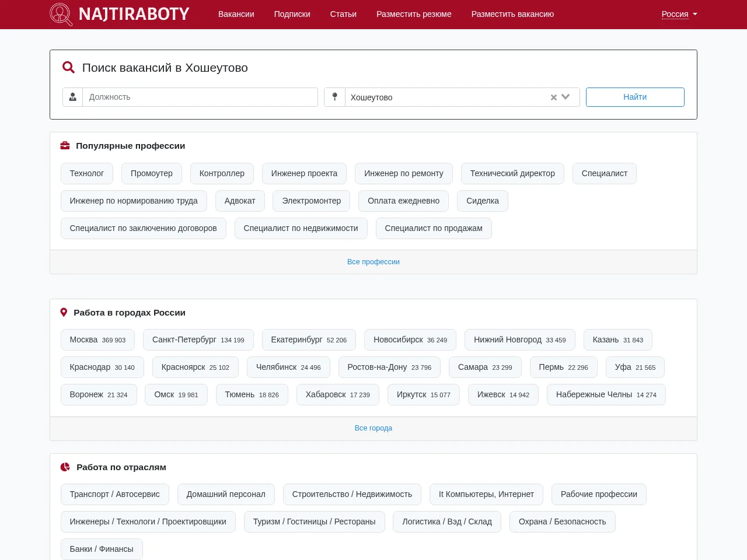Open the Все профессии link
747x560 pixels.
pyautogui.click(x=373, y=262)
